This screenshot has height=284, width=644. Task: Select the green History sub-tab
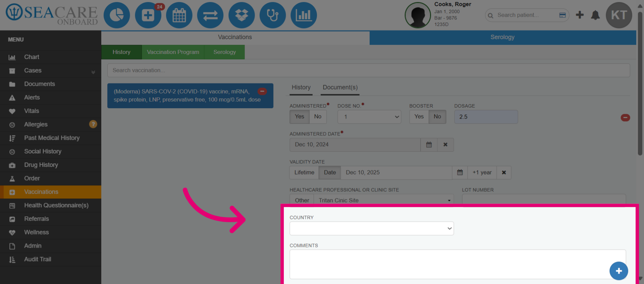pyautogui.click(x=121, y=52)
